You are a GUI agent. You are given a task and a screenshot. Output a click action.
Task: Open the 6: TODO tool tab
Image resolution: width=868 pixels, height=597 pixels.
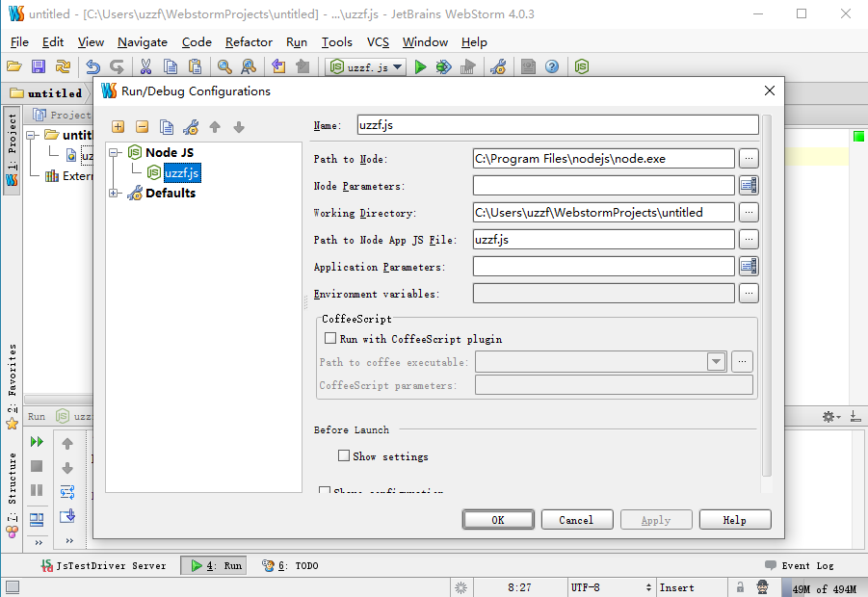pos(290,565)
